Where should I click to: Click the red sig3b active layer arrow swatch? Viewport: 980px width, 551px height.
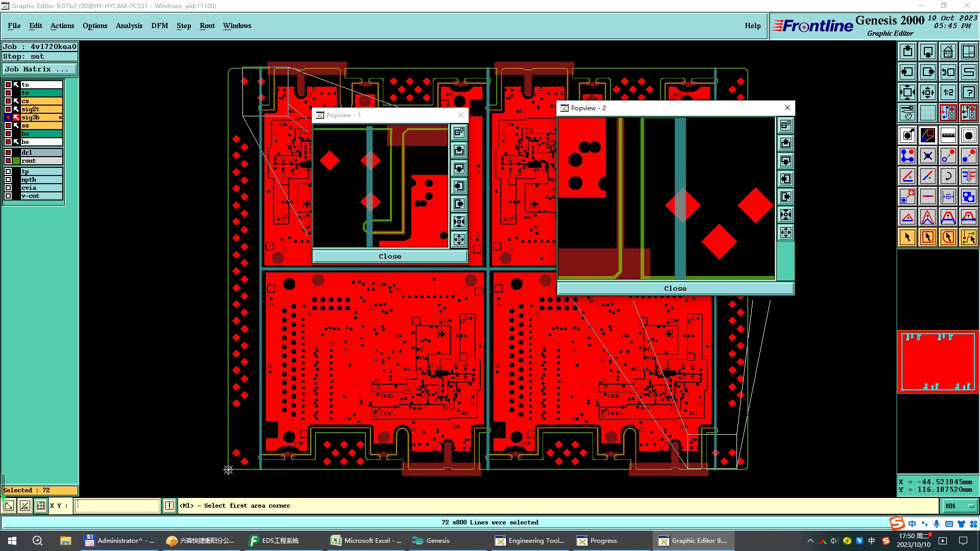pyautogui.click(x=16, y=117)
